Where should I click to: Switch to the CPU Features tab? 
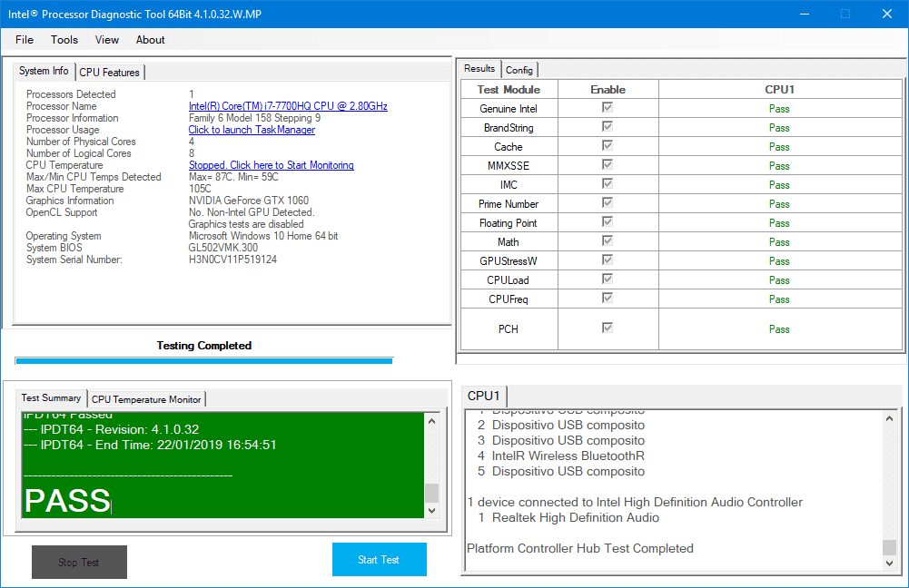tap(109, 73)
